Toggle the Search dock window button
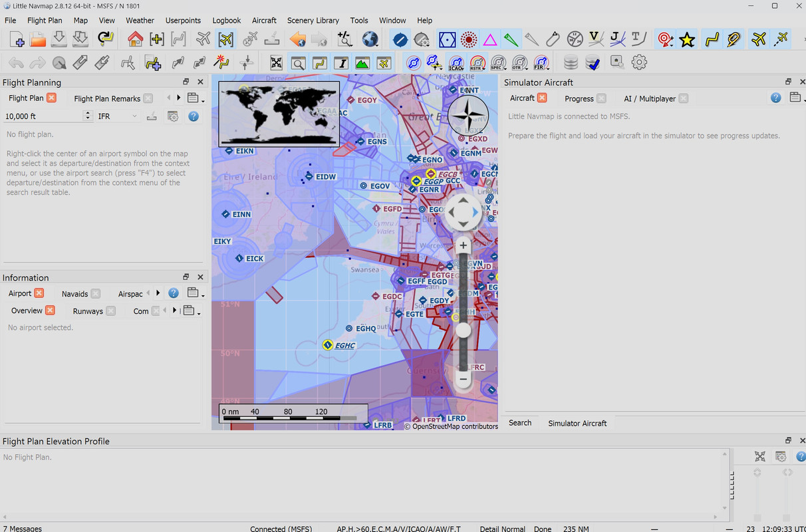806x532 pixels. point(298,63)
